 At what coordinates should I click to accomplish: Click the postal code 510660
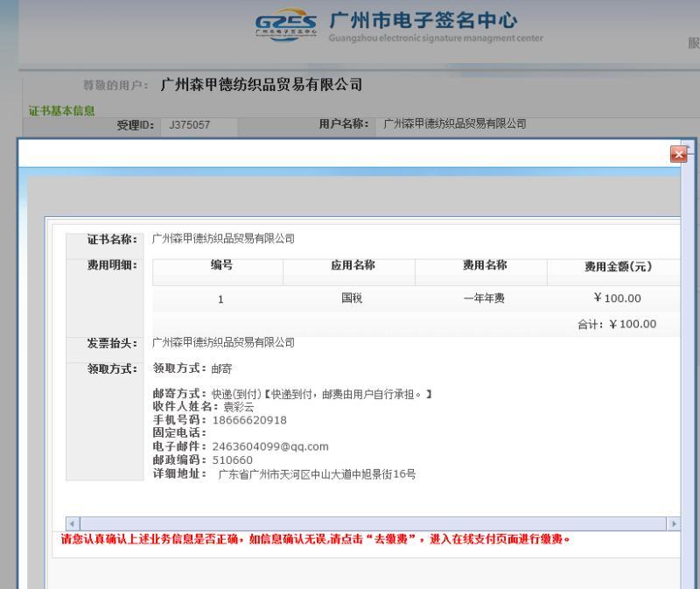click(x=232, y=460)
